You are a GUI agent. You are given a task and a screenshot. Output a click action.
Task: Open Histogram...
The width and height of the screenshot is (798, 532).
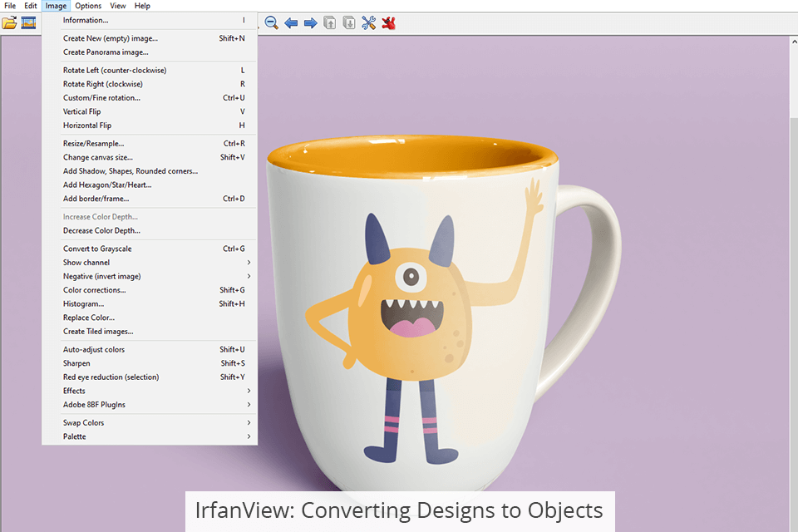click(x=150, y=303)
